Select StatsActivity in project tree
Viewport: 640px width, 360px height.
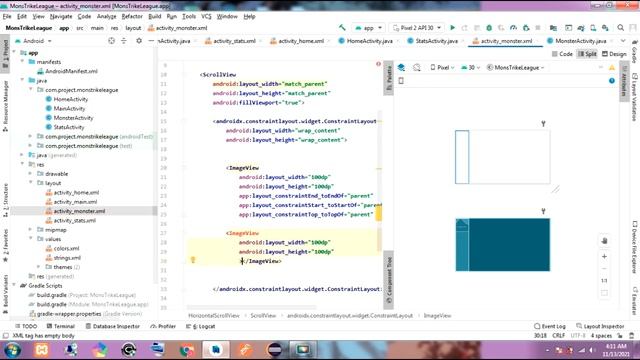coord(65,127)
